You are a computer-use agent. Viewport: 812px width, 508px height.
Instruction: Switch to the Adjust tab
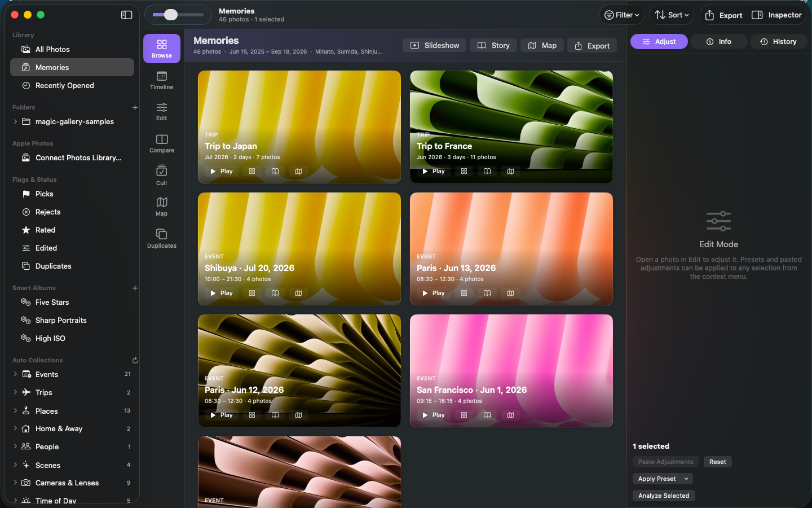pyautogui.click(x=659, y=42)
